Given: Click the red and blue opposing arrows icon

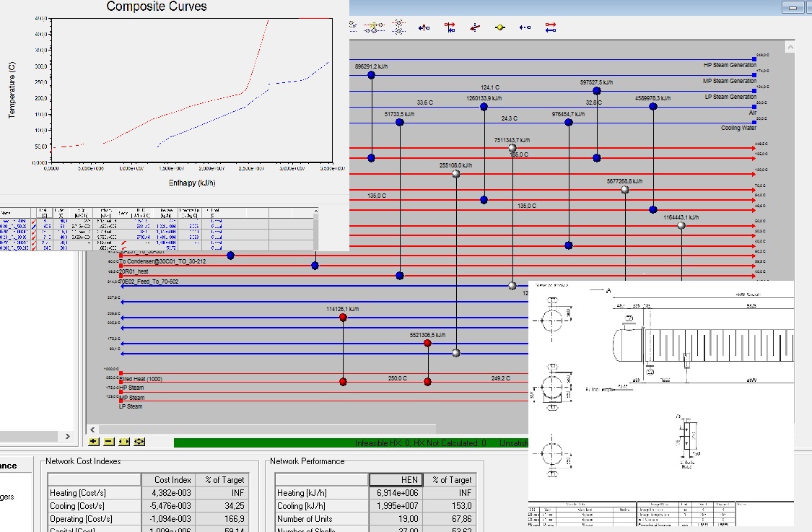Looking at the screenshot, I should click(551, 27).
